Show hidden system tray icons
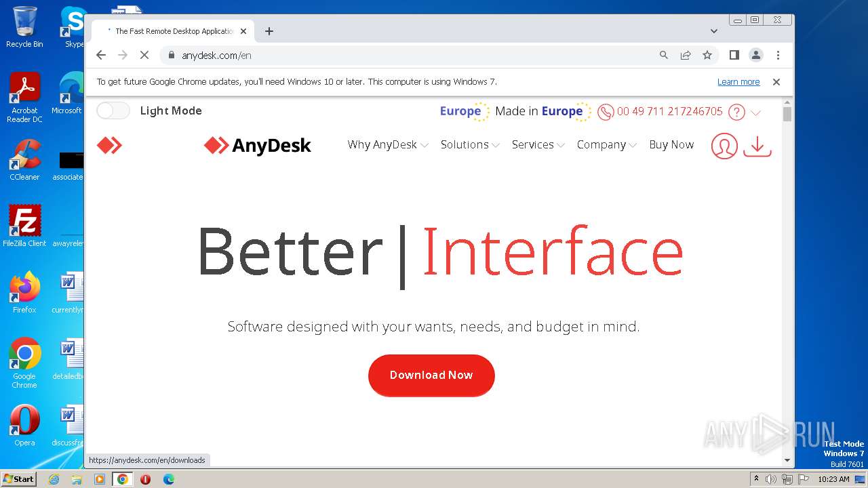The image size is (868, 488). click(x=757, y=479)
